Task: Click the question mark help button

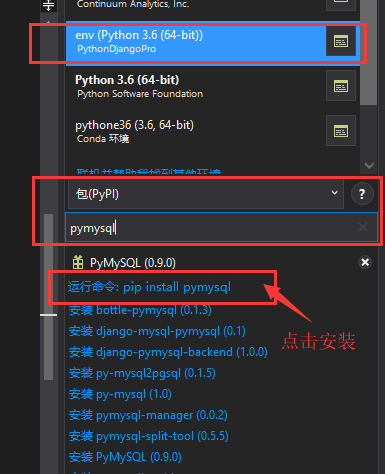Action: (x=362, y=194)
